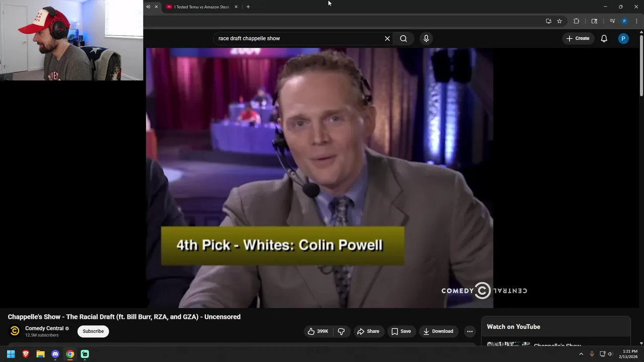Viewport: 644px width, 362px height.
Task: Click the microphone tray icon
Action: coord(592,354)
